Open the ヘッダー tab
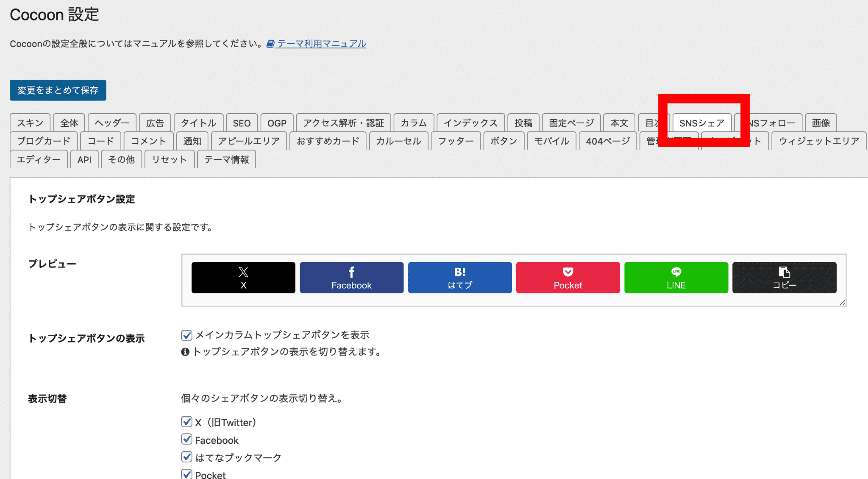The height and width of the screenshot is (479, 868). (112, 123)
